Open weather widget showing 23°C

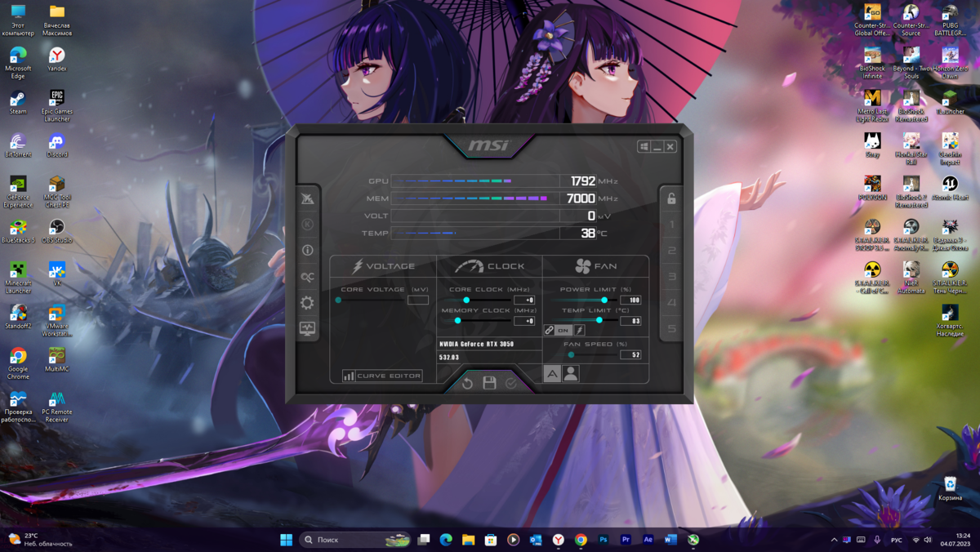pos(39,540)
